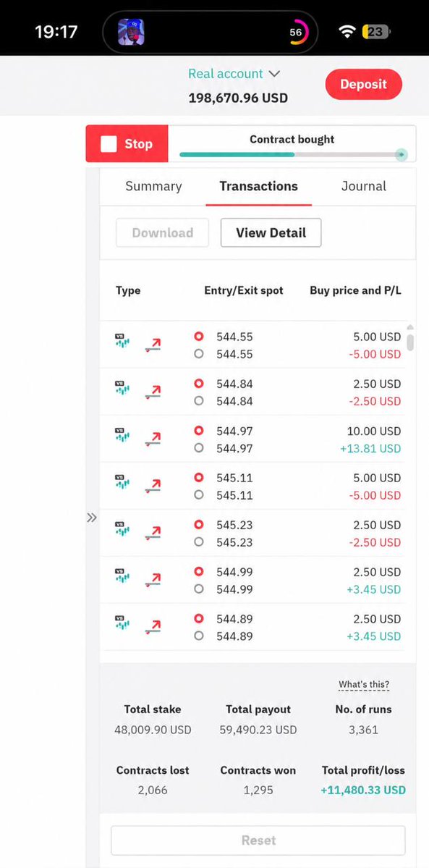Click the rise arrow icon in the 545.23 row
Screen dimensions: 429x868
[153, 534]
